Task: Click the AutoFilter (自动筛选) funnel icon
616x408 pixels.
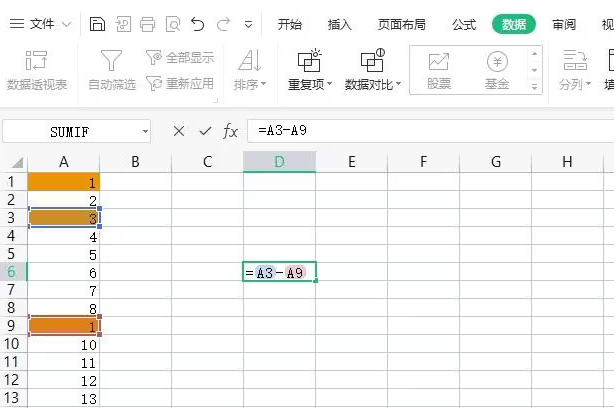Action: click(x=112, y=61)
